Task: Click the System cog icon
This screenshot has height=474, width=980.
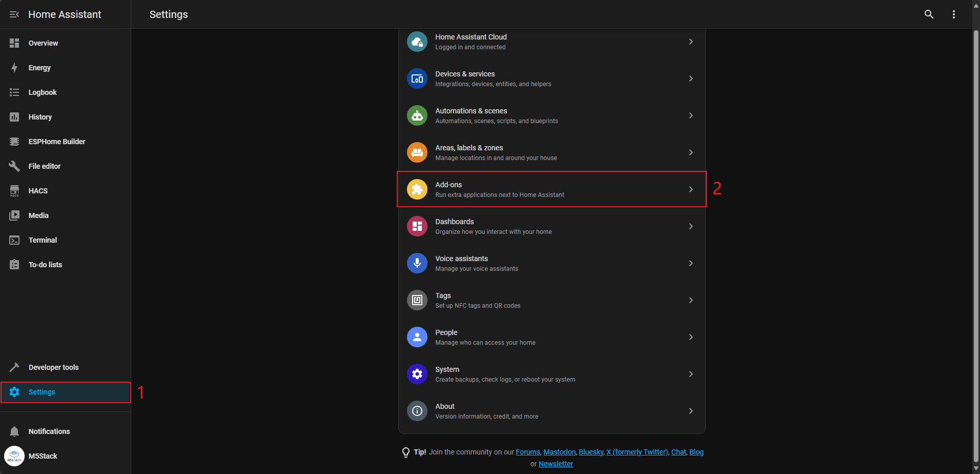Action: click(x=417, y=374)
